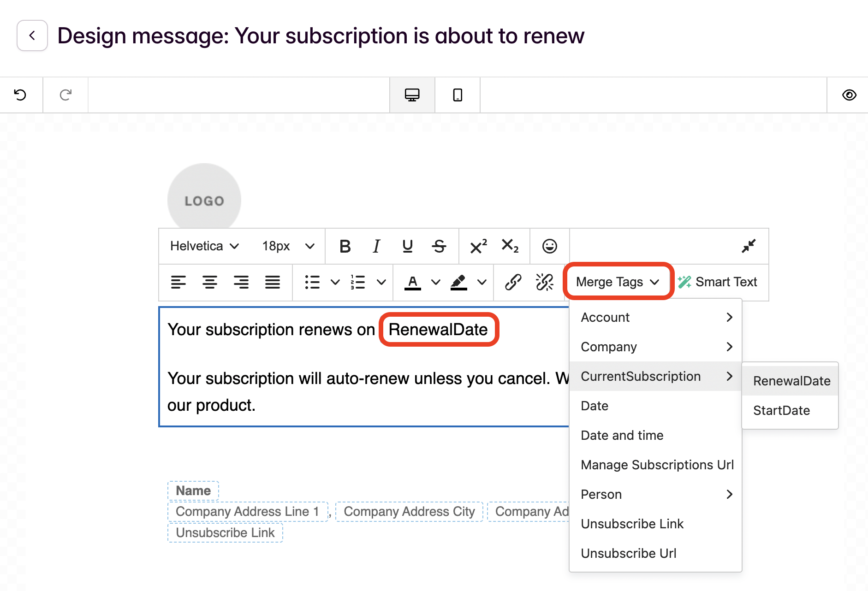This screenshot has width=868, height=591.
Task: Insert a bulleted list
Action: click(x=312, y=282)
